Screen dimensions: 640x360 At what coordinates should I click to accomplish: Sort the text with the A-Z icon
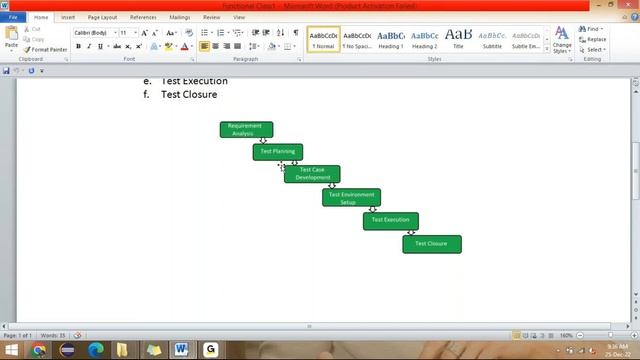point(280,33)
